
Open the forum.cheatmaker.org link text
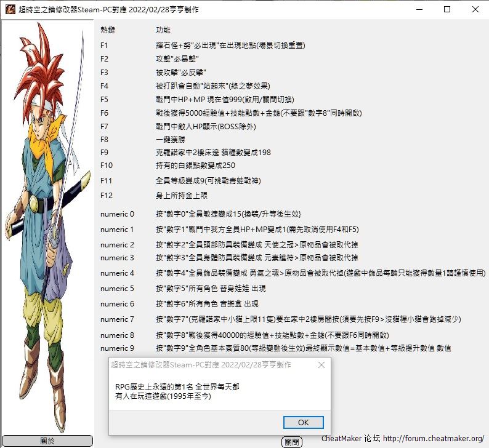(434, 439)
